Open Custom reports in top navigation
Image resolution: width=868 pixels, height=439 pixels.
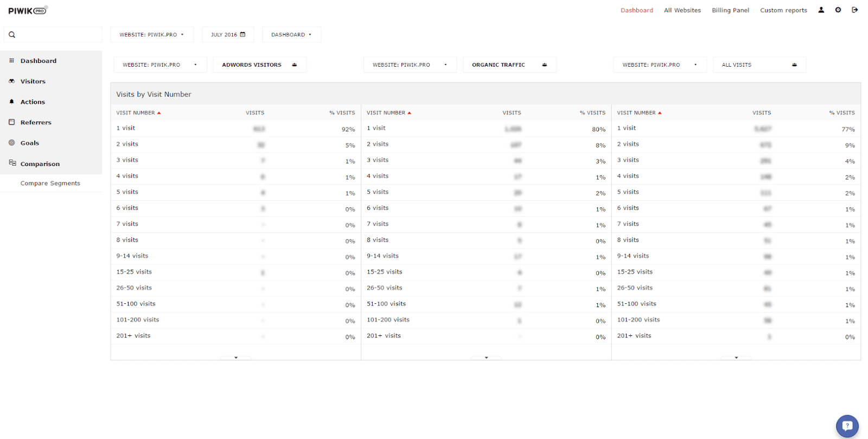coord(783,10)
